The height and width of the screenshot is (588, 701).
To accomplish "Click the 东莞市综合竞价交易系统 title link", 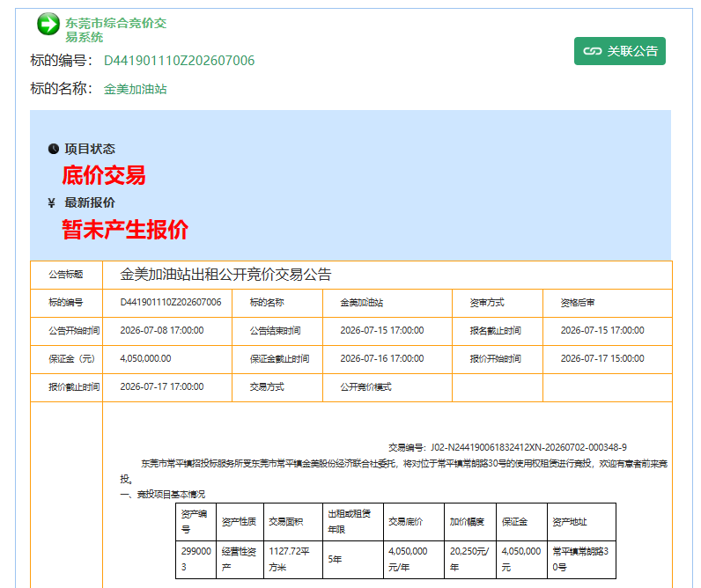I will [x=115, y=30].
